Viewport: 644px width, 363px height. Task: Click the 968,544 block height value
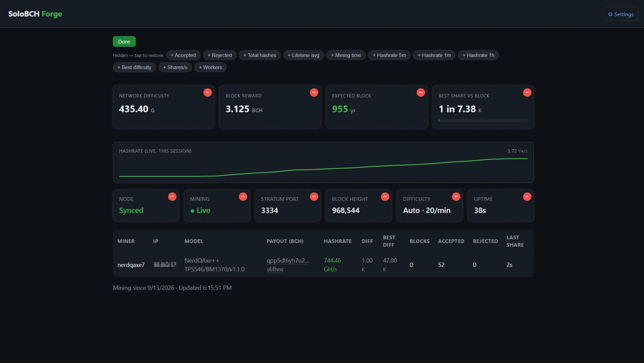(346, 210)
